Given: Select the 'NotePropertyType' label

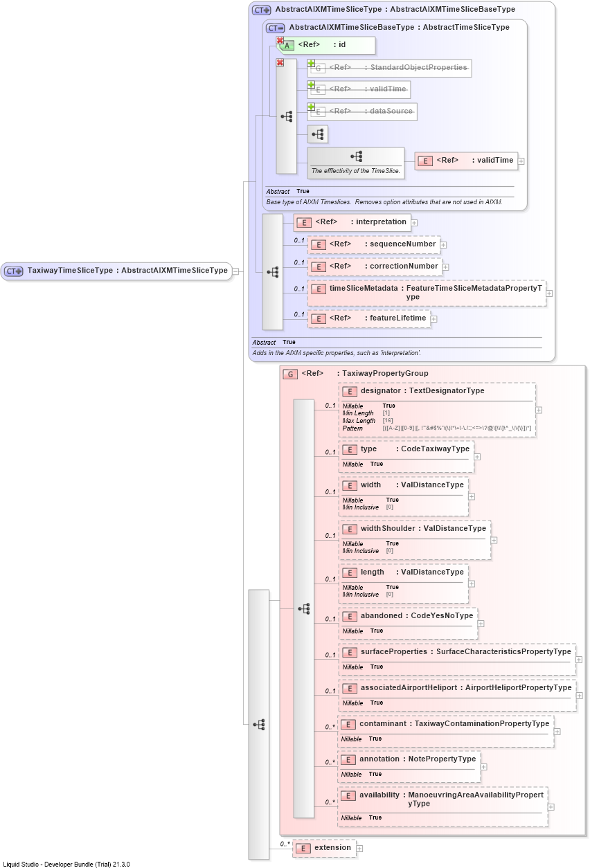Looking at the screenshot, I should (442, 759).
